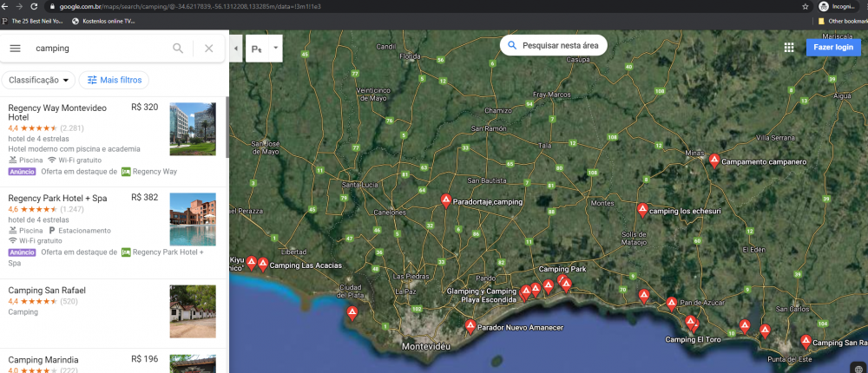Open the Mais filtros filter options
This screenshot has height=373, width=868.
[114, 80]
